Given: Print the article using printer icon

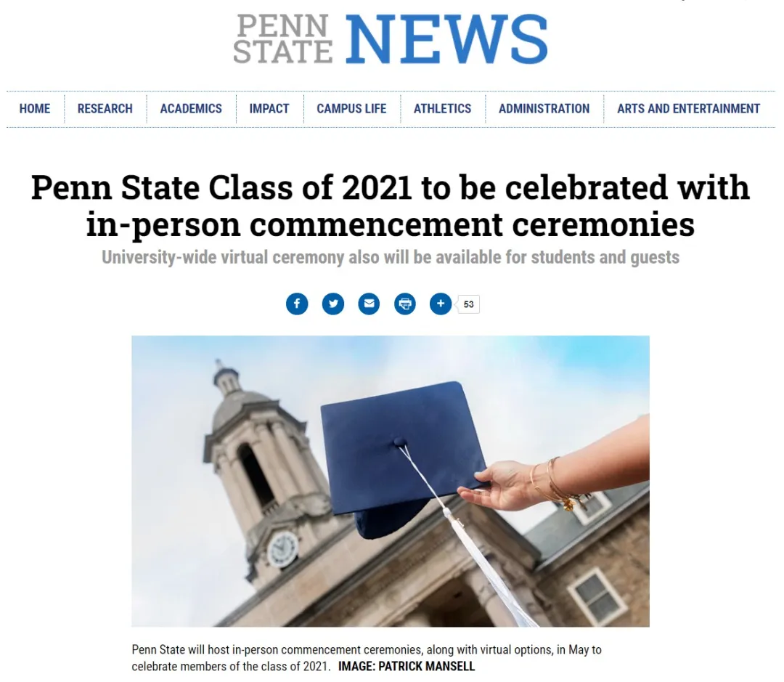Looking at the screenshot, I should [405, 304].
